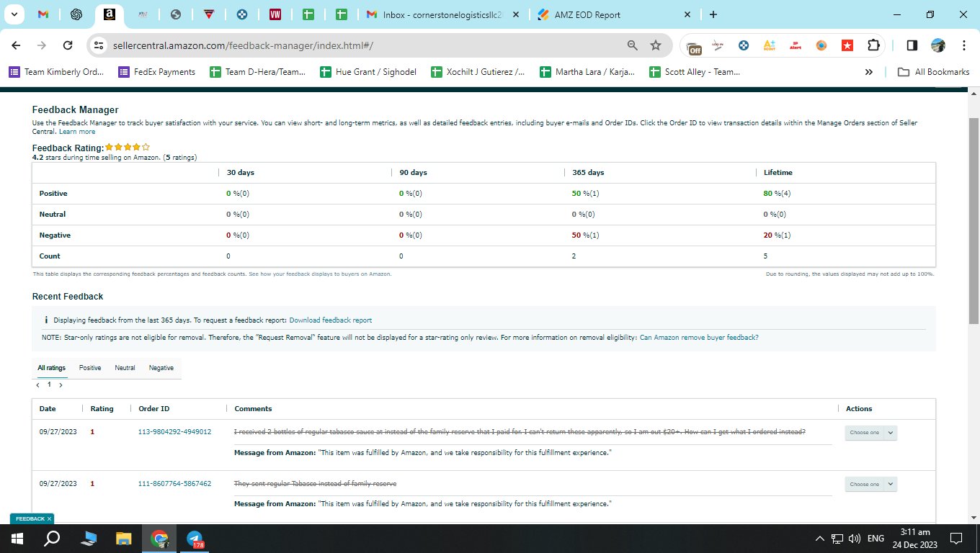980x553 pixels.
Task: Open the tab search dropdown arrow
Action: click(13, 14)
